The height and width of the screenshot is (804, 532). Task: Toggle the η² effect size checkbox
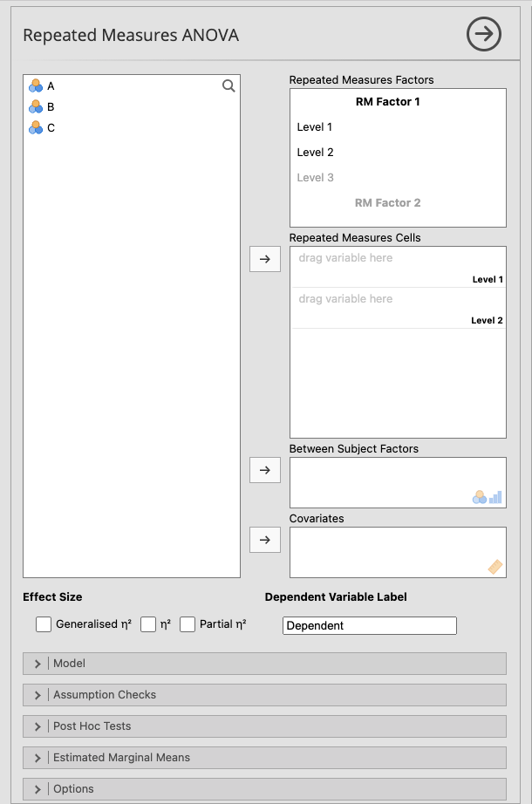pos(148,624)
